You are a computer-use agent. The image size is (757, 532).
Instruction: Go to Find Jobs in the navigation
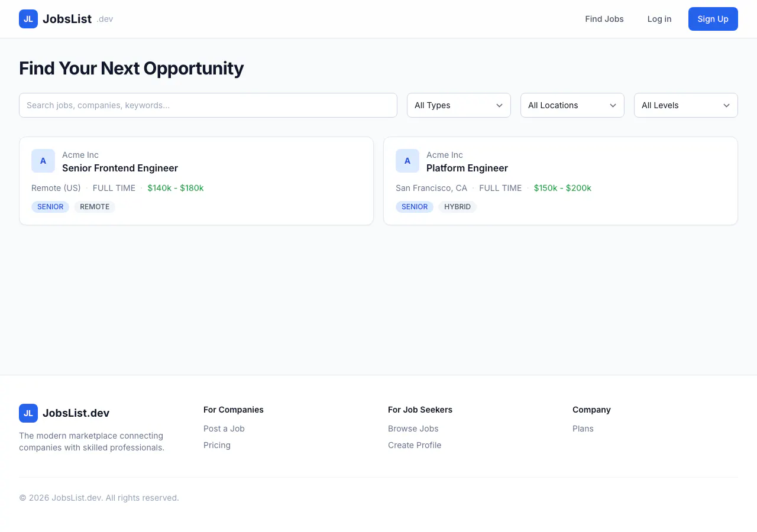pyautogui.click(x=604, y=19)
